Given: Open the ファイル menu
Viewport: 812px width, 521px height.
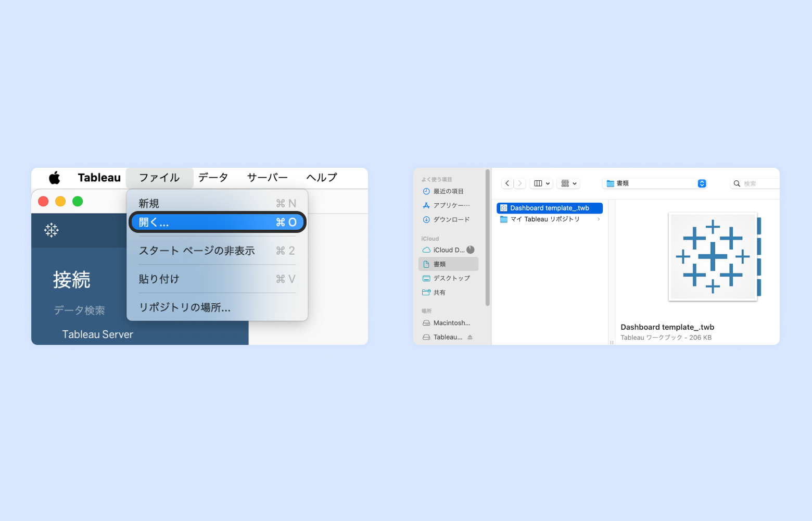Looking at the screenshot, I should pyautogui.click(x=159, y=178).
